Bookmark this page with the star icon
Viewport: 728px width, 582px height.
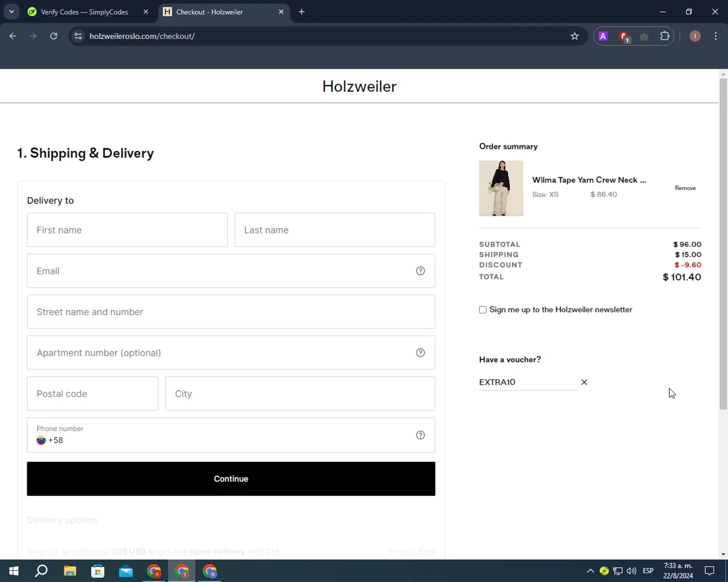coord(575,36)
